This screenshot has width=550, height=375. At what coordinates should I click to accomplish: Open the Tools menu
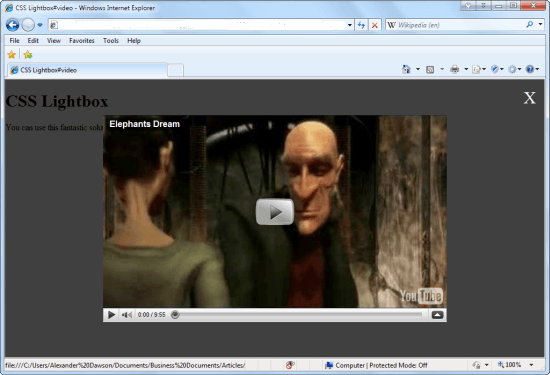[x=111, y=41]
